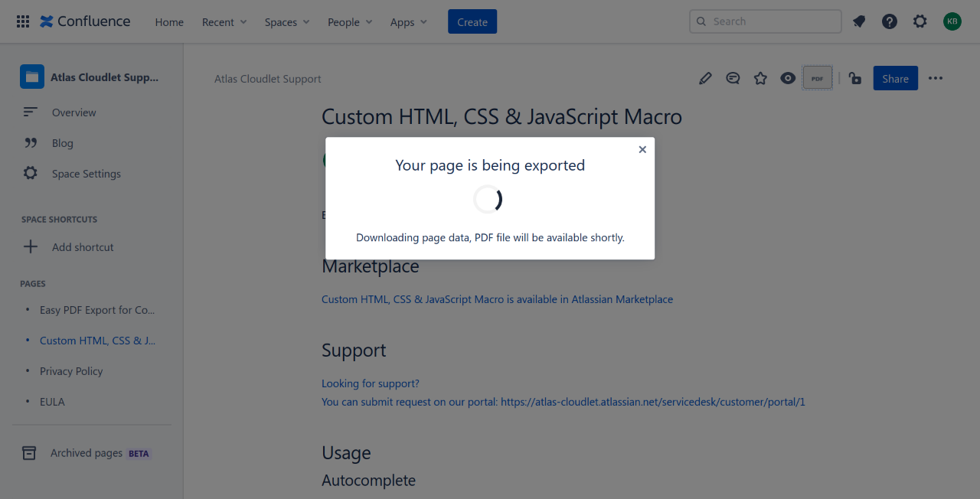Click 'Your page is being exported' text
Image resolution: width=980 pixels, height=499 pixels.
(x=490, y=165)
